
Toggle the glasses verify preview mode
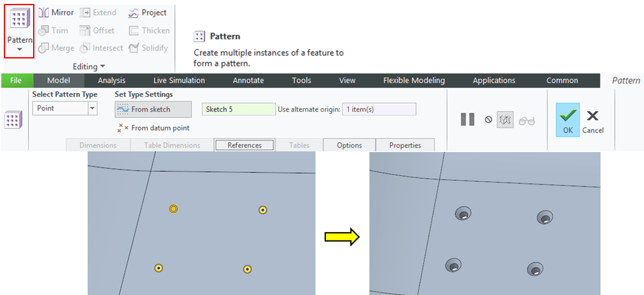526,120
